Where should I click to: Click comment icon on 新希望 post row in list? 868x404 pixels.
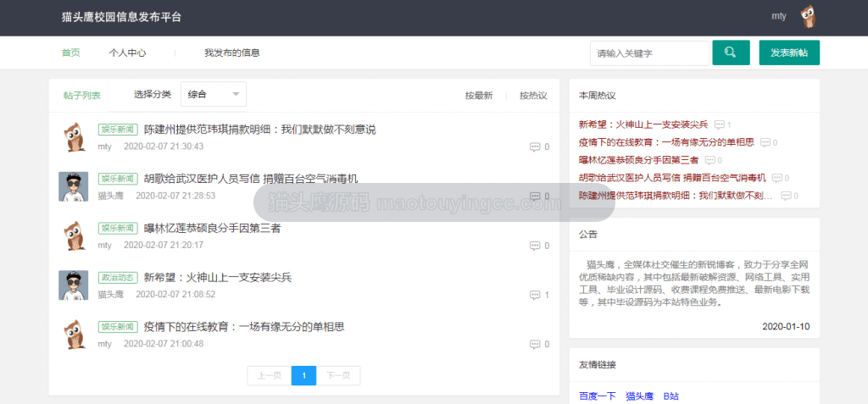(x=535, y=295)
